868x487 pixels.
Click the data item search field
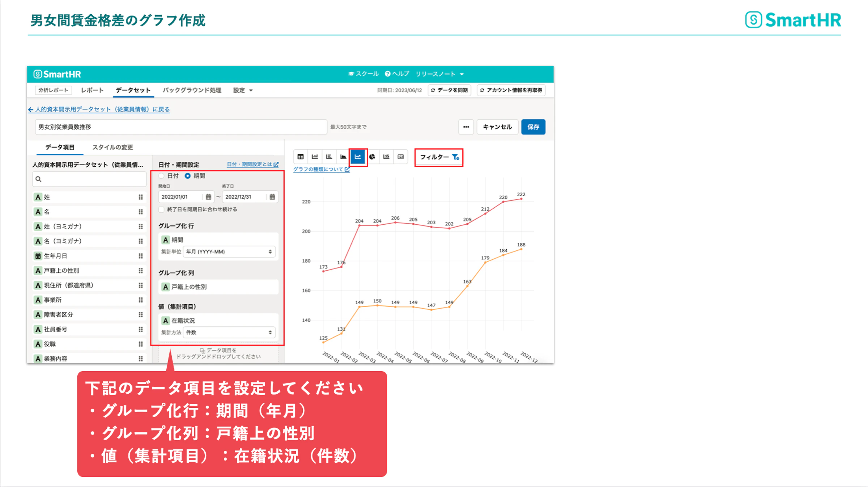[x=89, y=179]
